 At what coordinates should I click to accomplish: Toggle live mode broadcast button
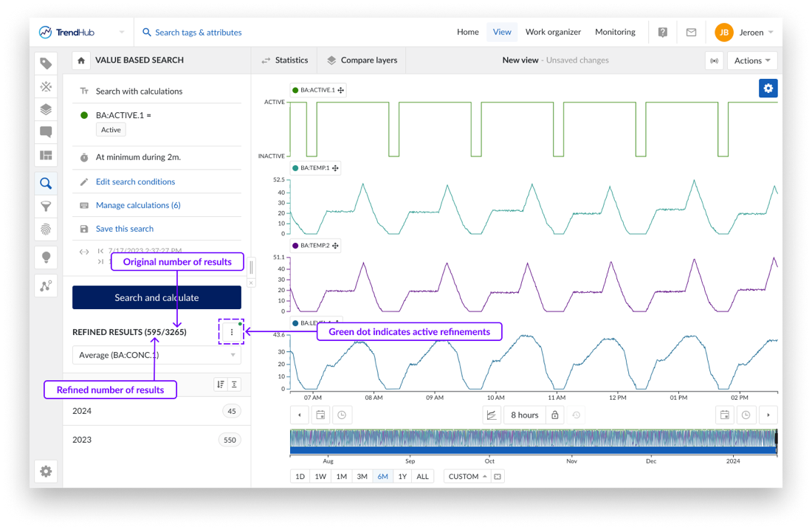point(714,61)
